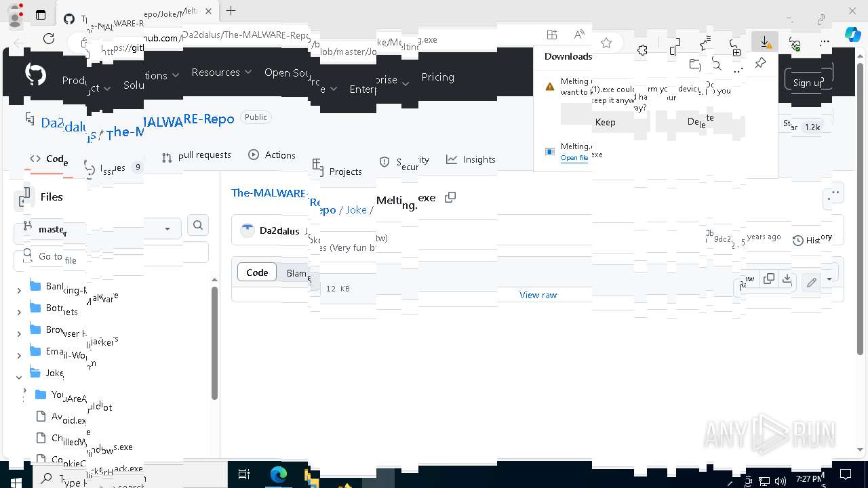868x488 pixels.
Task: Go to the Projects tab
Action: coord(338,168)
